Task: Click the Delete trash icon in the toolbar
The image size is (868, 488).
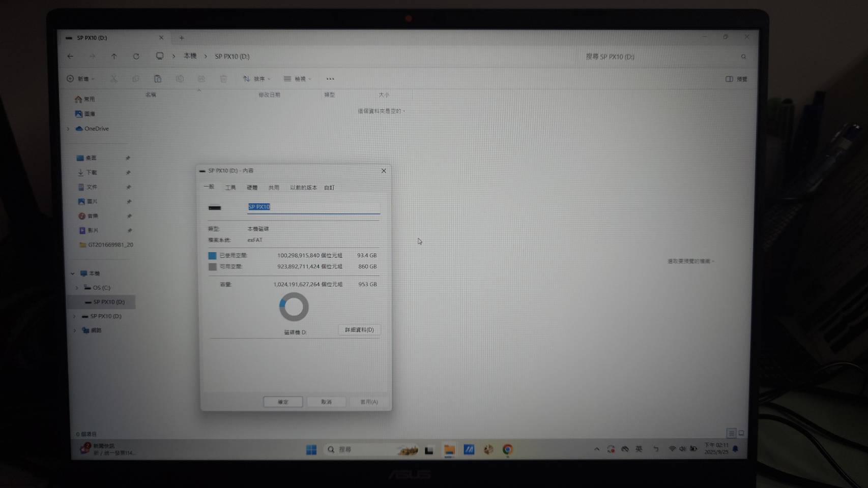Action: point(223,79)
